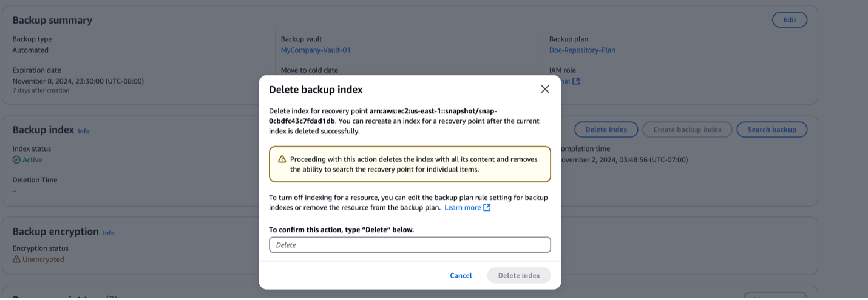Click Cancel in the delete dialog

point(461,275)
